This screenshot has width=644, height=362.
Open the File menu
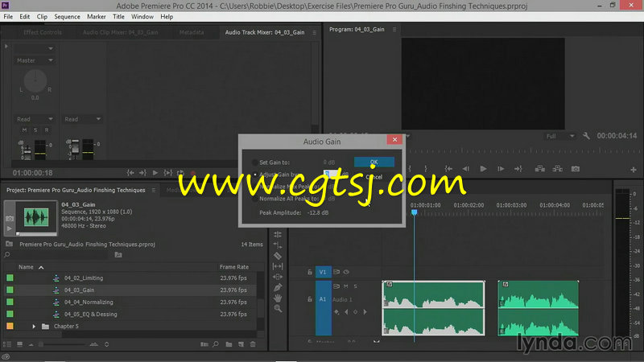tap(8, 17)
